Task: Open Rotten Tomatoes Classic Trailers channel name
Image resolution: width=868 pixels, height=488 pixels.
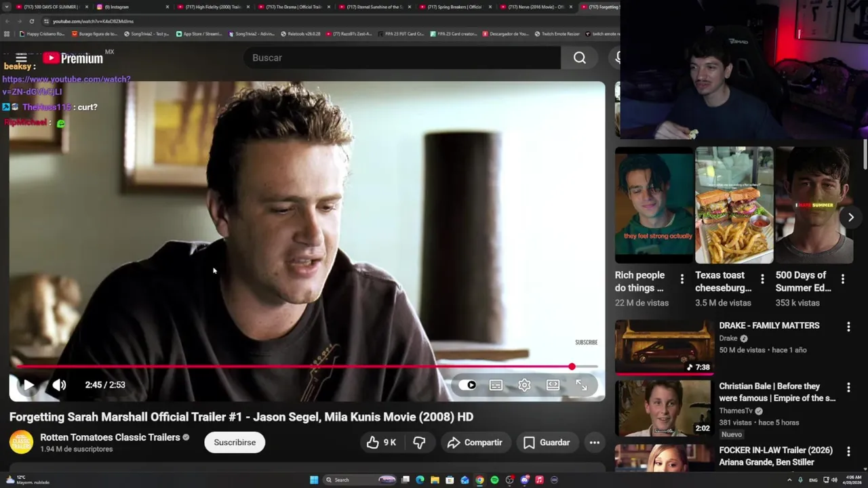Action: [x=110, y=437]
